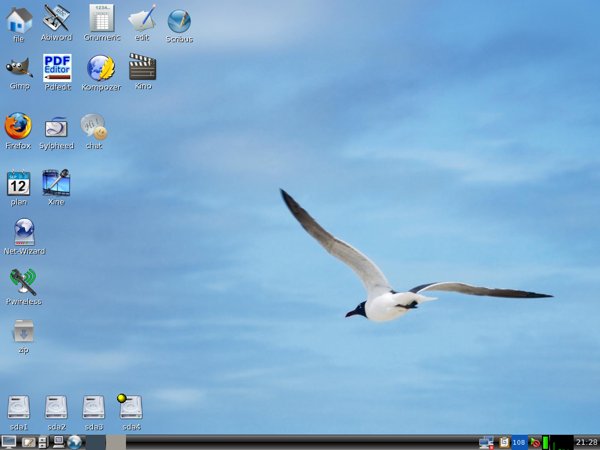Open Net-Wizard network setup icon
This screenshot has width=600, height=450.
click(x=24, y=233)
